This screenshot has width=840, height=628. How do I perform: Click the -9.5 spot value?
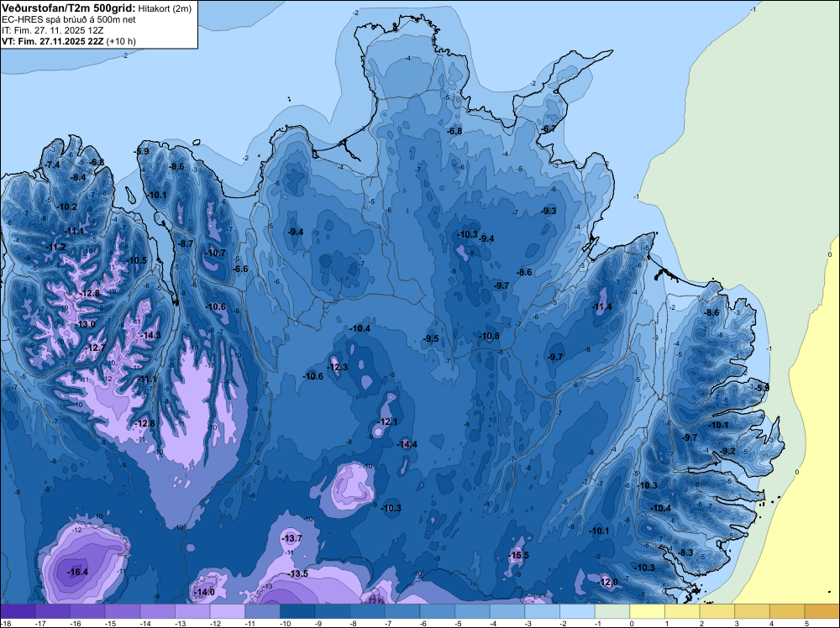tap(431, 338)
